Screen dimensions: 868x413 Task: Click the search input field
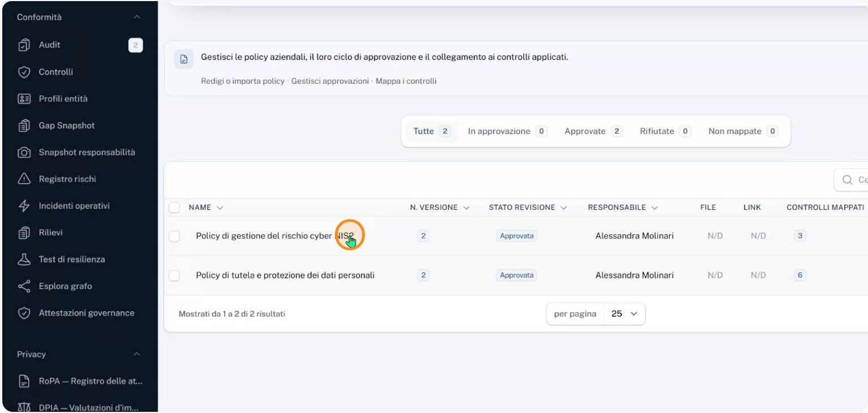pyautogui.click(x=851, y=180)
